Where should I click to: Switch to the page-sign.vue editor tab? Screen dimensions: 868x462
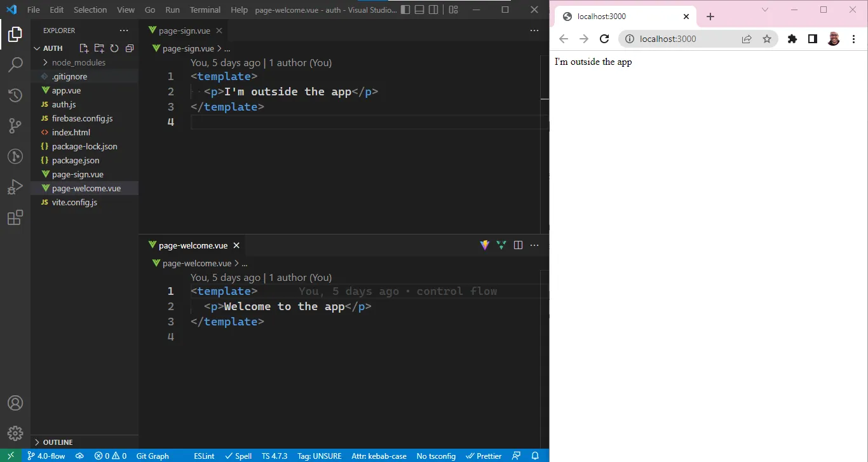184,30
